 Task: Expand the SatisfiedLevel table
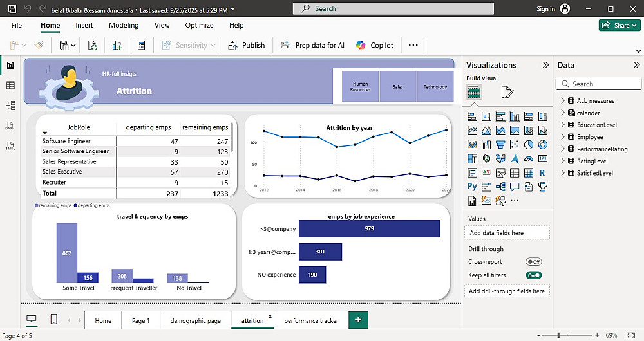coord(563,173)
